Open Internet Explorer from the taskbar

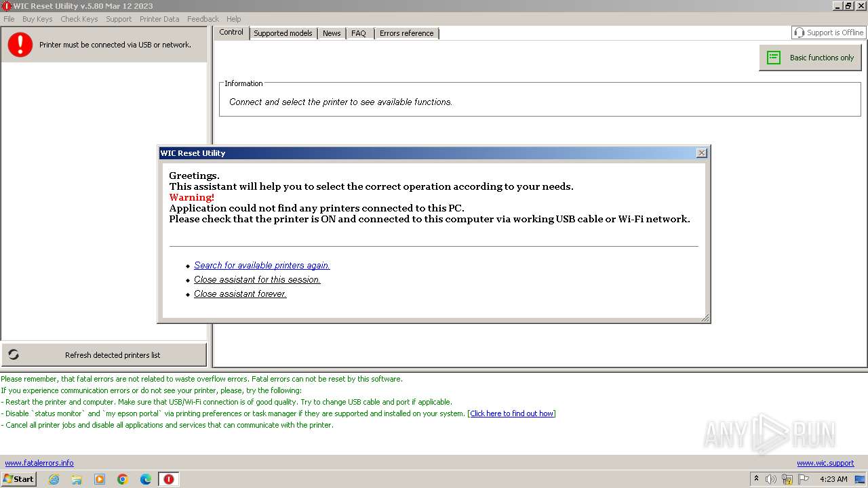[54, 479]
